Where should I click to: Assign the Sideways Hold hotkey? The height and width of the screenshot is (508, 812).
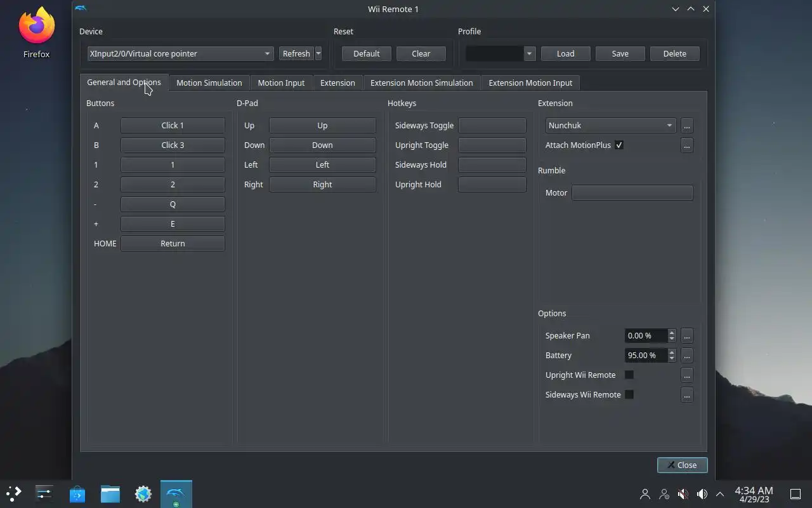click(492, 165)
